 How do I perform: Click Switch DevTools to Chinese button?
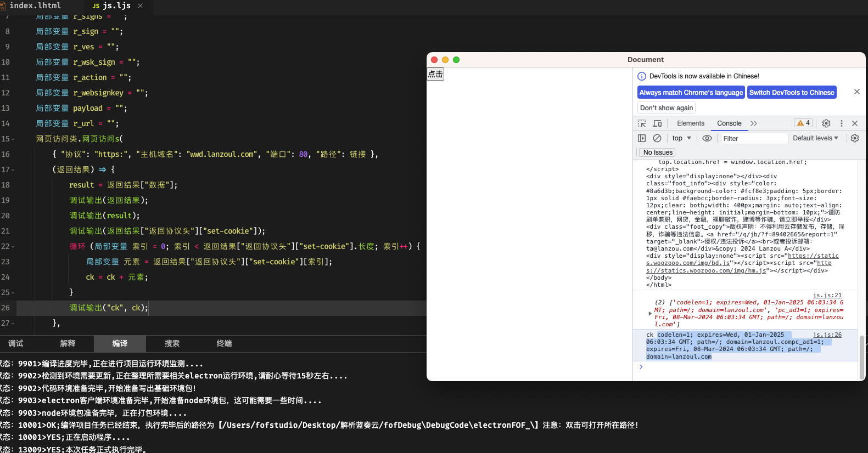792,93
